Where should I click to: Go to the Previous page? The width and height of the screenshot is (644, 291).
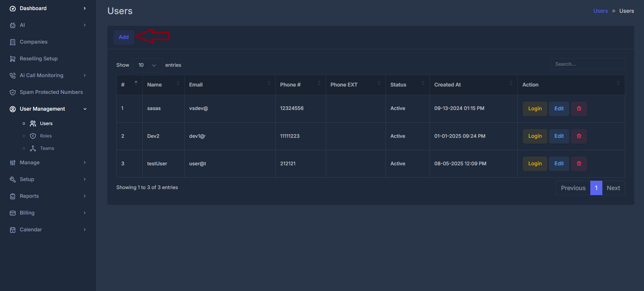pos(573,188)
